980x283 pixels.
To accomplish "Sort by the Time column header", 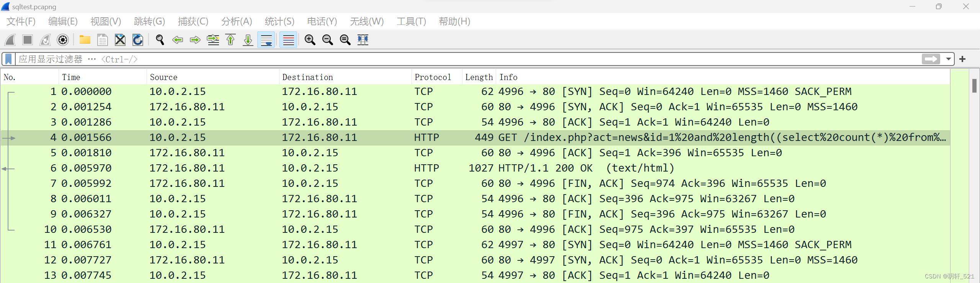I will (103, 77).
